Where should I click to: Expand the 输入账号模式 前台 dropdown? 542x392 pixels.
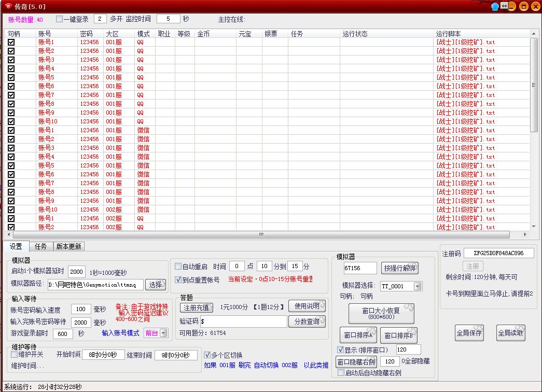(164, 333)
